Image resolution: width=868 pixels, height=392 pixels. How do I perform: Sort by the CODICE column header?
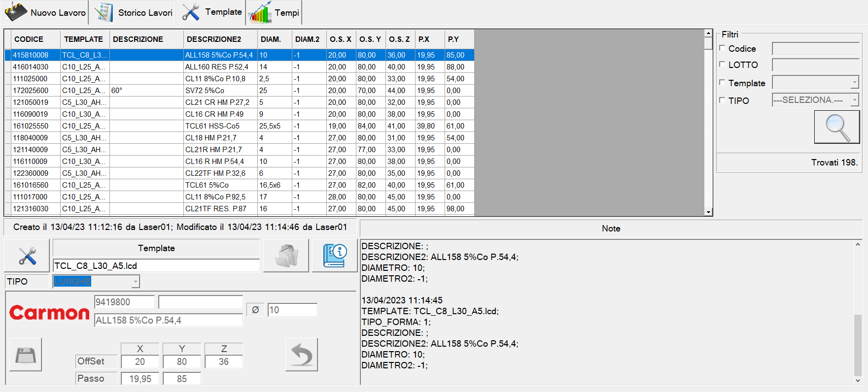tap(29, 39)
